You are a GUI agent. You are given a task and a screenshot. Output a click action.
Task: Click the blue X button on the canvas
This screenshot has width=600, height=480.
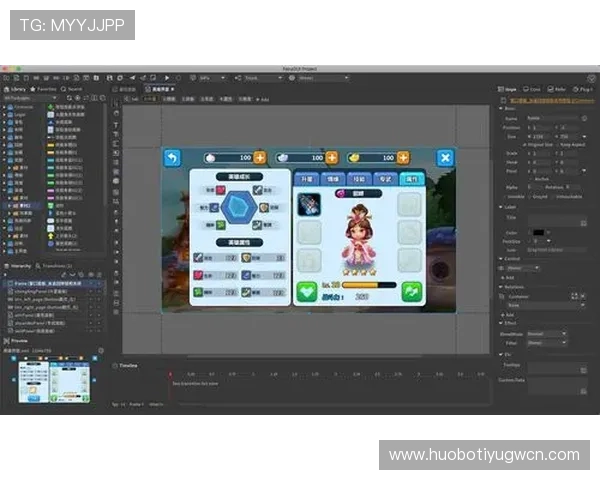tap(445, 158)
